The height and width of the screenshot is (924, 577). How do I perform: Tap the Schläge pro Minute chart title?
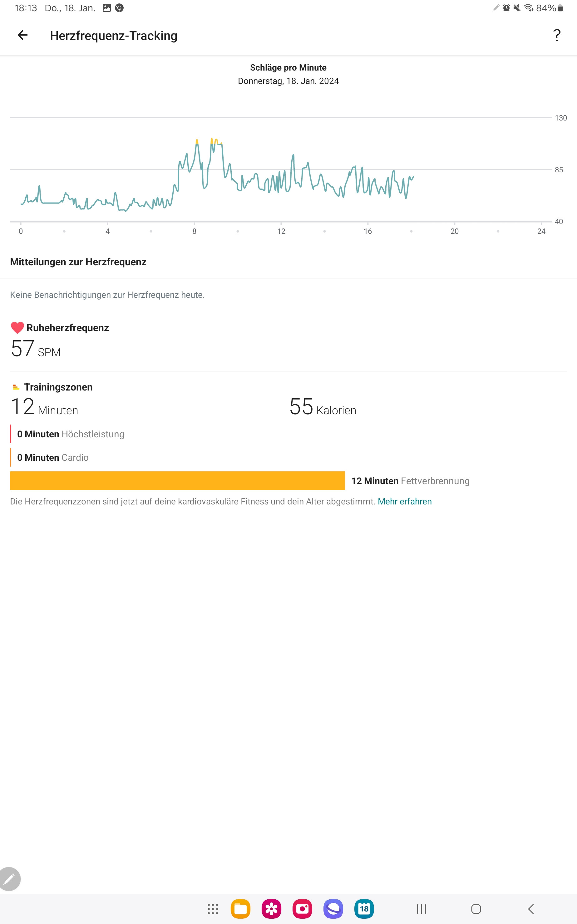tap(288, 67)
